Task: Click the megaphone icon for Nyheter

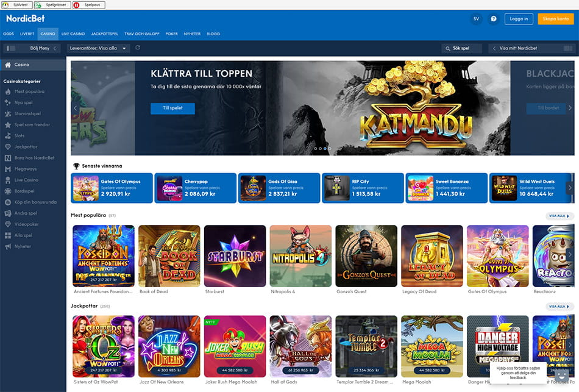Action: pos(8,246)
